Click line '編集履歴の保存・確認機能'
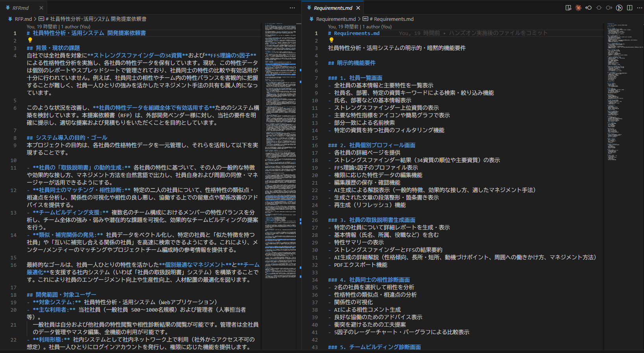This screenshot has height=353, width=644. point(367,183)
